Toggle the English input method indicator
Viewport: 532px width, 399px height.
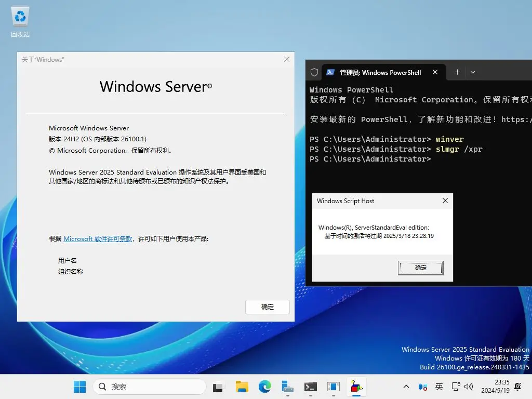pyautogui.click(x=439, y=387)
